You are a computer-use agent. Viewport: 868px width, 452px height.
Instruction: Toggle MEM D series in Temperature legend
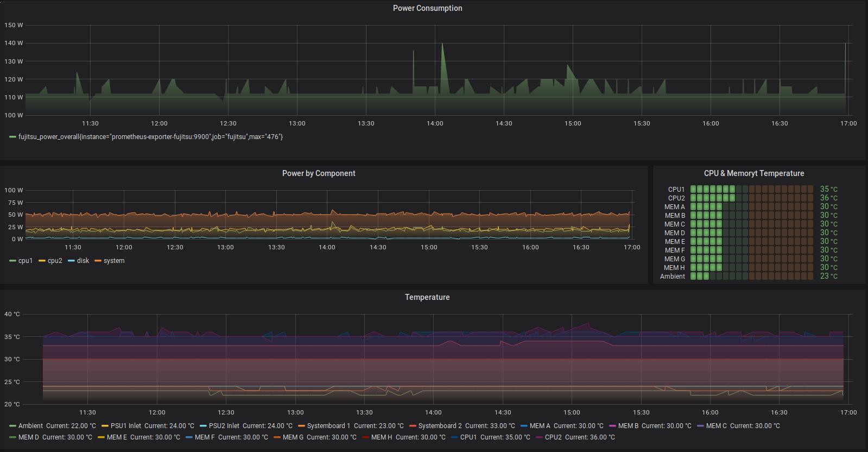29,437
